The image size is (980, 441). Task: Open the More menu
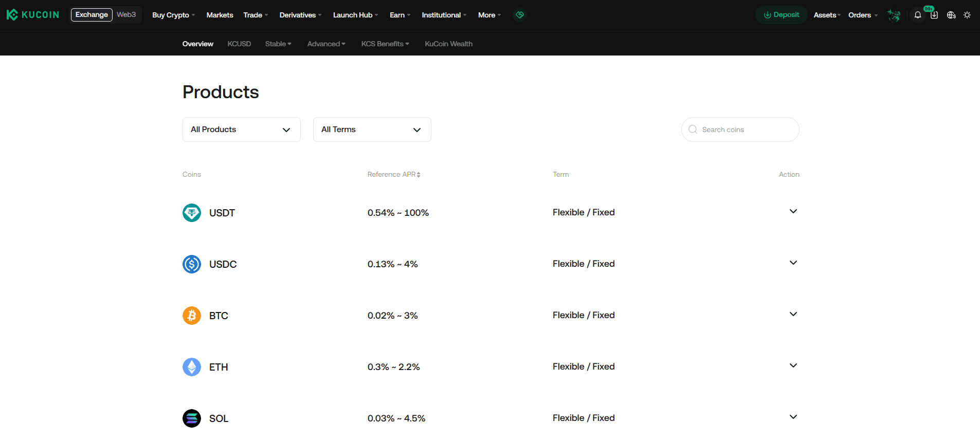point(489,15)
